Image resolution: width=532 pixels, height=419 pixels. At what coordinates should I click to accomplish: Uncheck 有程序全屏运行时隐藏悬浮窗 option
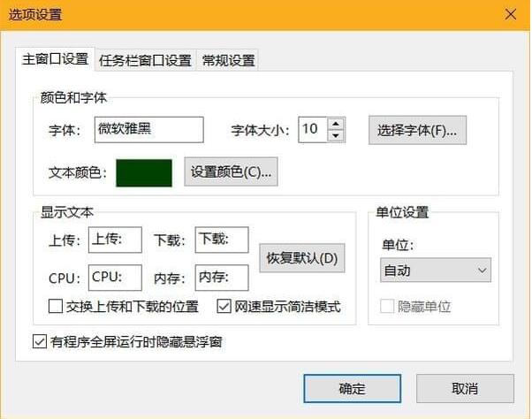(40, 341)
